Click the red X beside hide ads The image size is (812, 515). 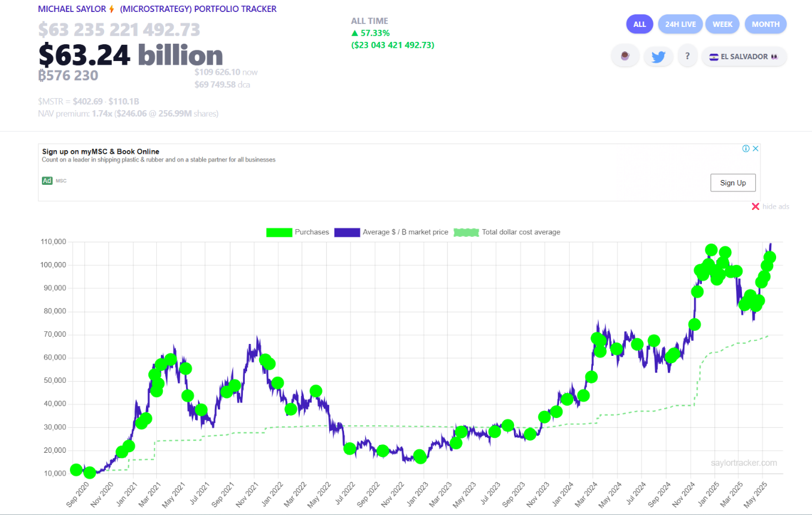tap(756, 206)
